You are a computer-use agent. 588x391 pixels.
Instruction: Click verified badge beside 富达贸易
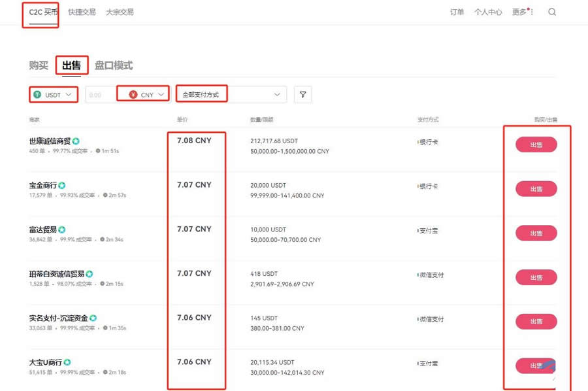pos(62,229)
